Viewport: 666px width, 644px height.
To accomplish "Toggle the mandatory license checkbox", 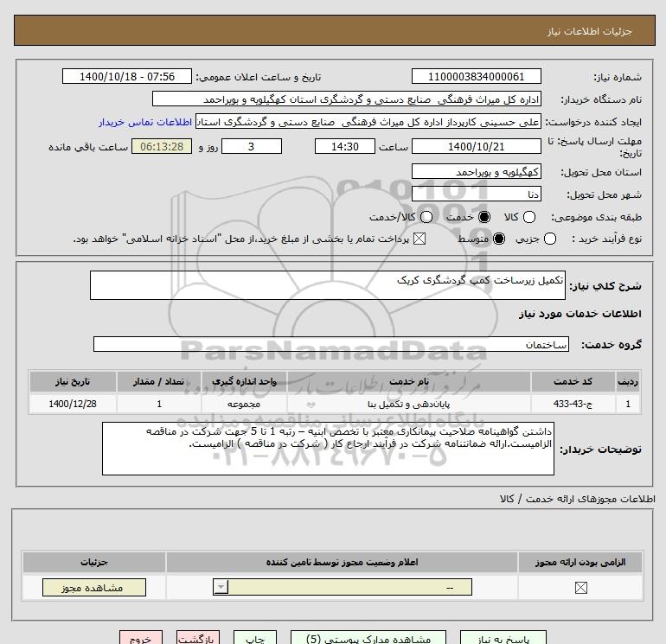I will (x=580, y=588).
